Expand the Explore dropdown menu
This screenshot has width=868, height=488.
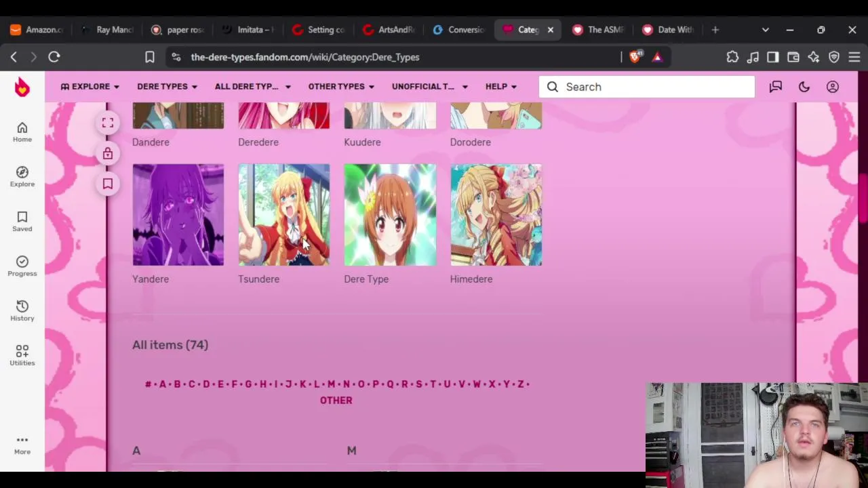coord(90,87)
